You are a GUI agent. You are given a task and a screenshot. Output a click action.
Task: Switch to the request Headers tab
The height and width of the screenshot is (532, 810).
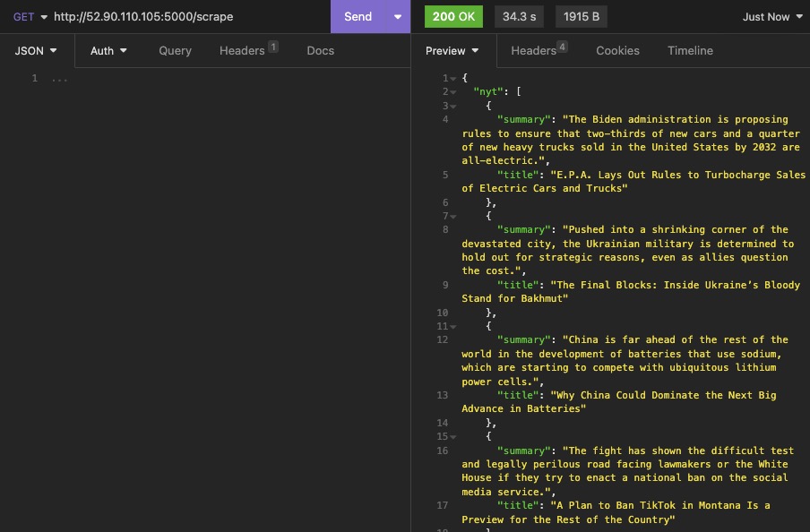point(248,50)
